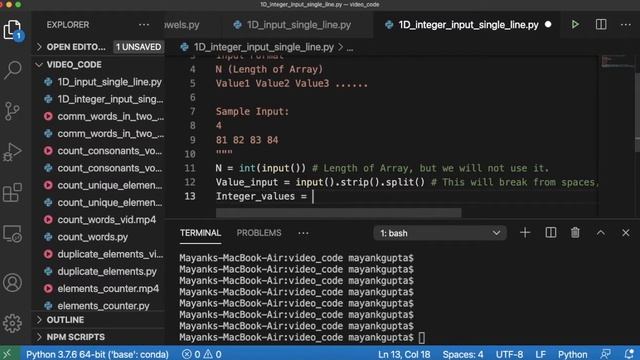Image resolution: width=640 pixels, height=360 pixels.
Task: Click the minimap code overview
Action: tap(617, 61)
